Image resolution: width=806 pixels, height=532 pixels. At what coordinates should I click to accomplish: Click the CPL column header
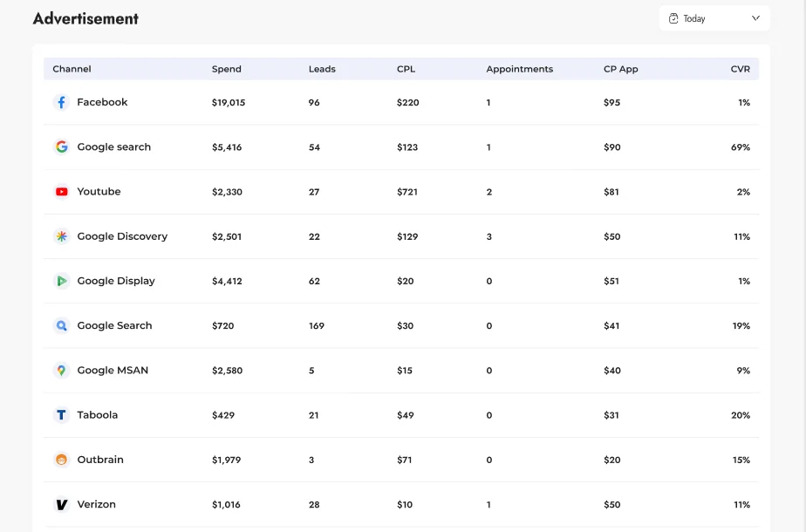point(406,69)
